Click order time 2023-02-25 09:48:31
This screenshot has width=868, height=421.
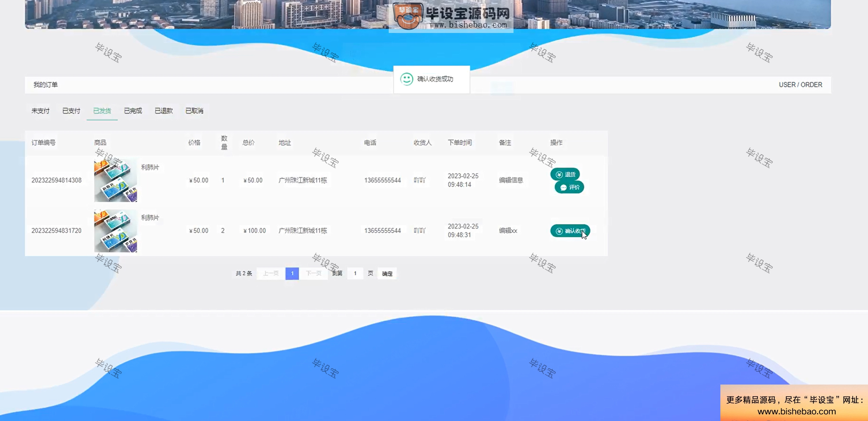click(x=463, y=230)
